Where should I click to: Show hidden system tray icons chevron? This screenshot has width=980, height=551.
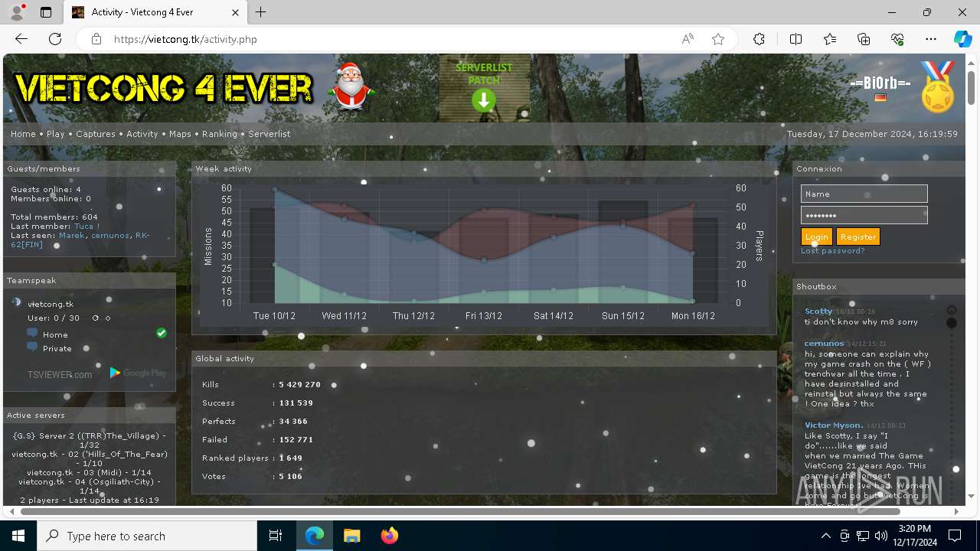click(x=825, y=536)
